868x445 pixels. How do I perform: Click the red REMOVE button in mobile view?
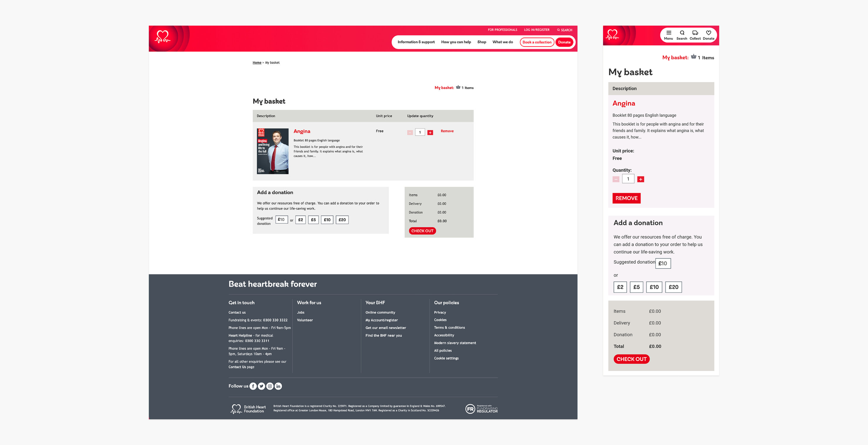tap(626, 198)
